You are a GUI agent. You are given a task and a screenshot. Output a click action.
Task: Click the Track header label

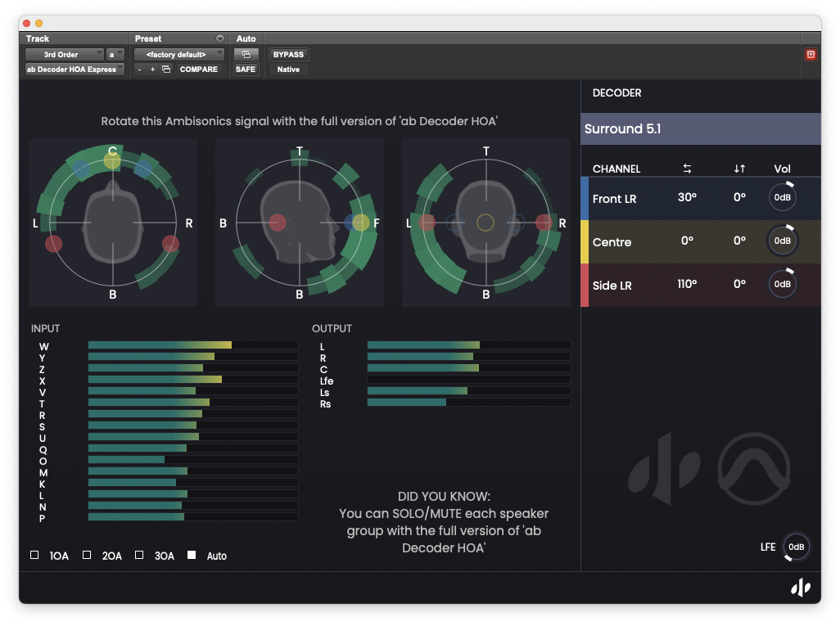[x=38, y=38]
